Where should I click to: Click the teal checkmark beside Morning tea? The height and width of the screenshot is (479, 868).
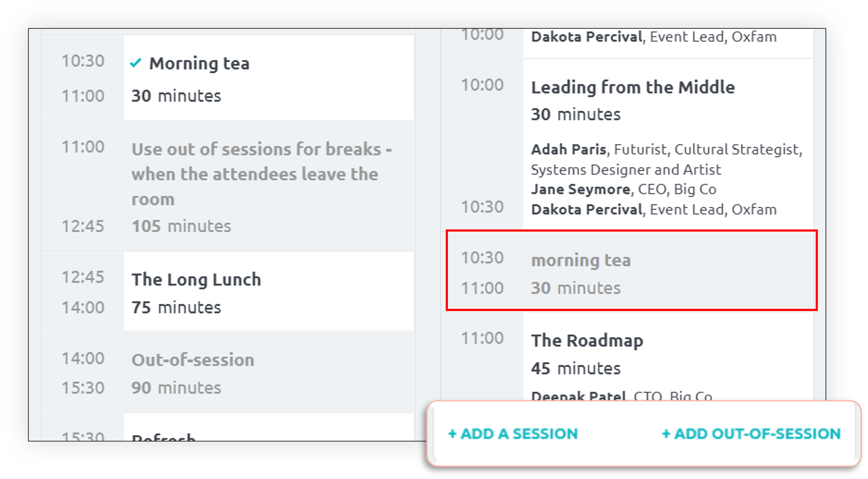click(x=135, y=63)
